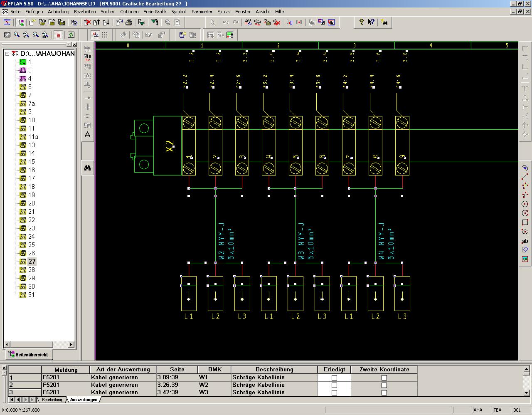Select page 1 in the page tree
The height and width of the screenshot is (415, 532).
(30, 62)
